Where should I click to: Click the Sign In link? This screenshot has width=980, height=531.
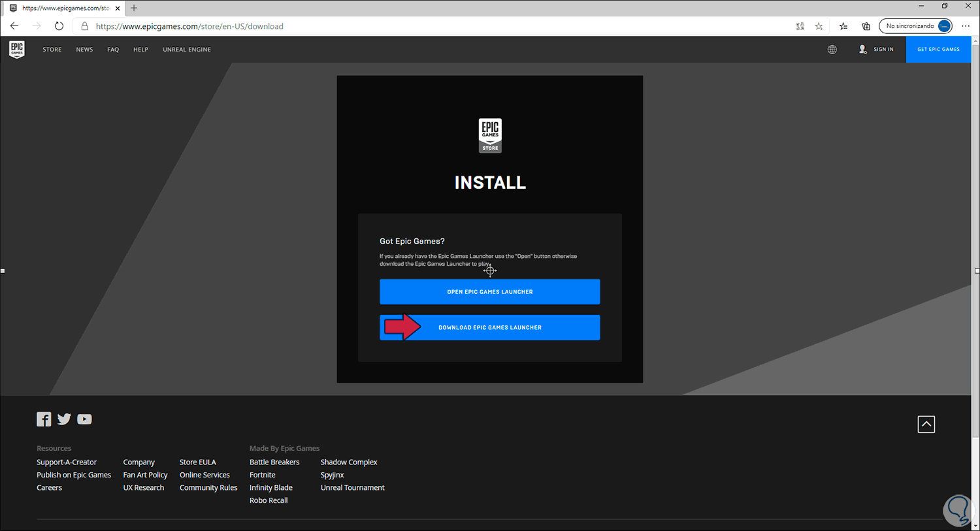point(883,50)
